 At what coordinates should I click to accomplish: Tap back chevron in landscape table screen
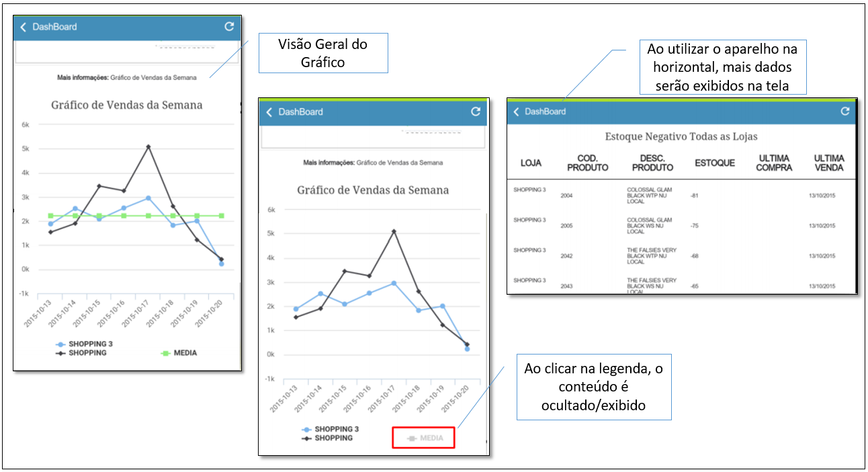coord(516,111)
